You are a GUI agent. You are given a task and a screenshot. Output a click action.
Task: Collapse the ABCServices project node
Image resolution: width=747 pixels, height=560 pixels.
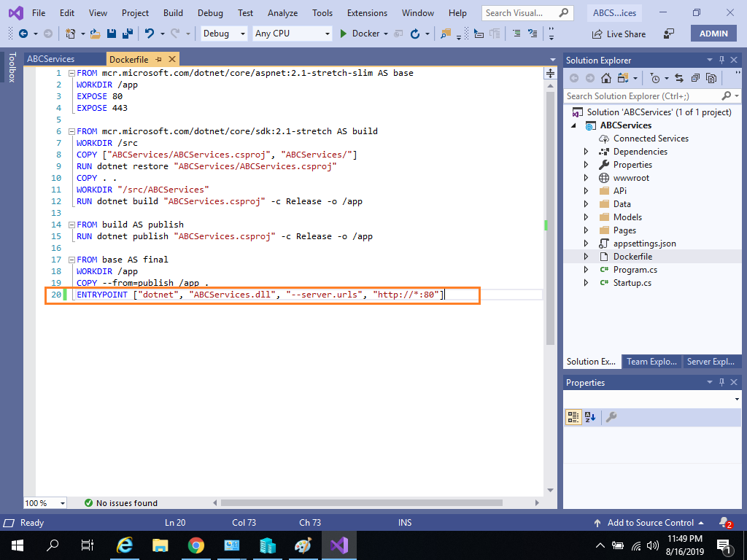(x=573, y=125)
